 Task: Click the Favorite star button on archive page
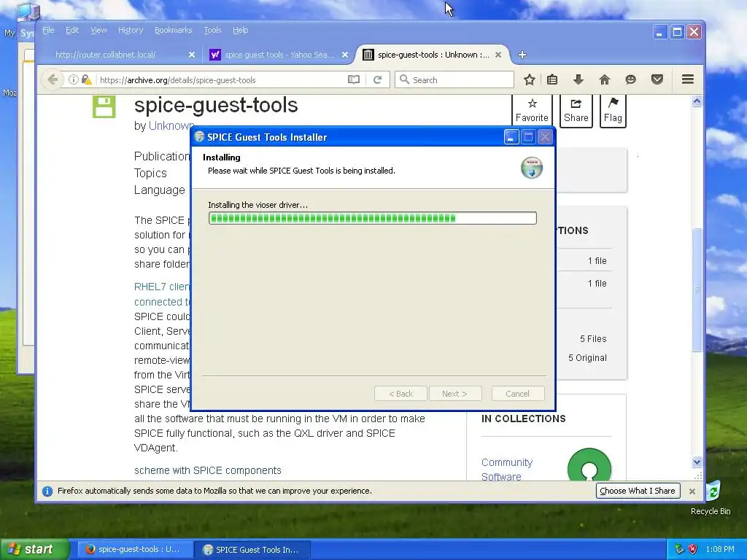click(532, 111)
